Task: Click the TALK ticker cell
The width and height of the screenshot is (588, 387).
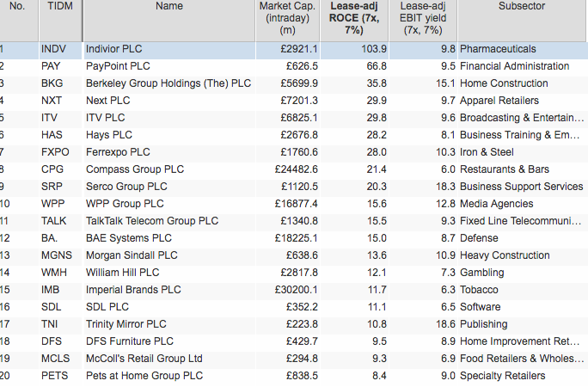Action: tap(53, 221)
